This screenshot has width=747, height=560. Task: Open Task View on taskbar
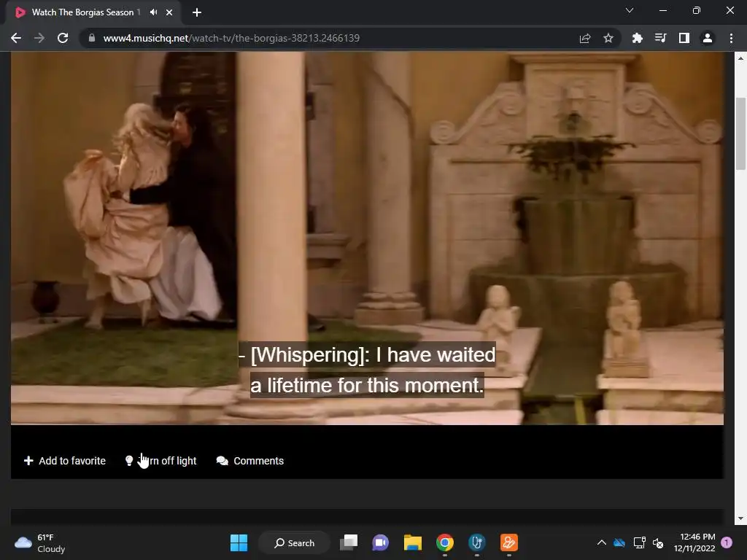click(x=349, y=542)
